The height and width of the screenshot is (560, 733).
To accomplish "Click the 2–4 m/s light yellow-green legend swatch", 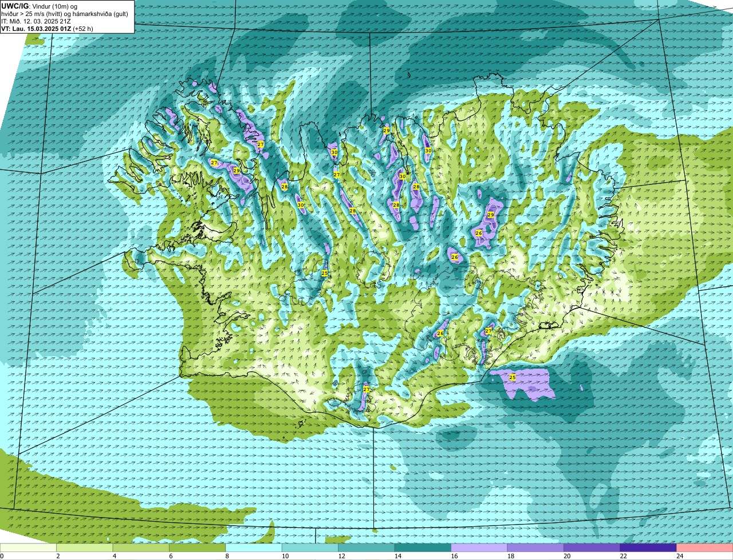I will (86, 547).
